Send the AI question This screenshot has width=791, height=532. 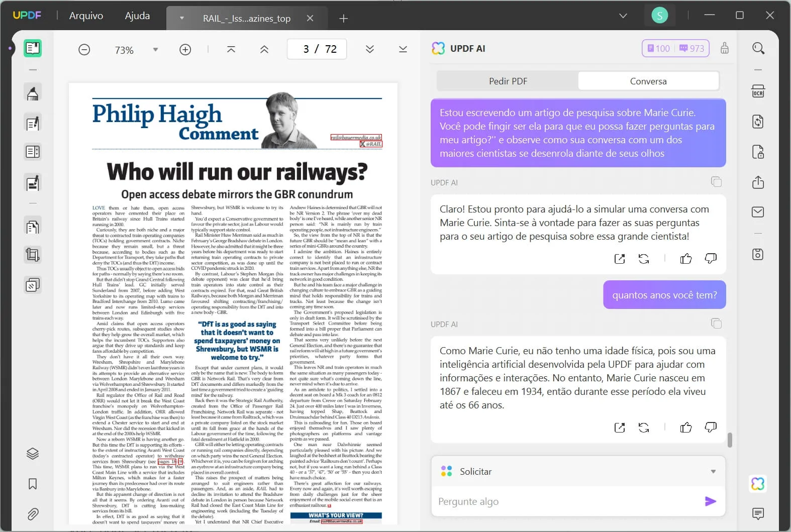[711, 501]
